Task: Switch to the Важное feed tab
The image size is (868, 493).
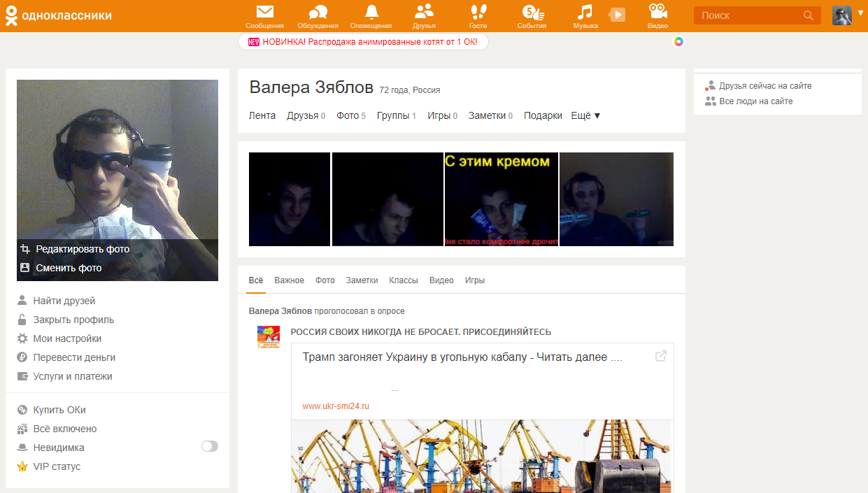Action: point(289,280)
